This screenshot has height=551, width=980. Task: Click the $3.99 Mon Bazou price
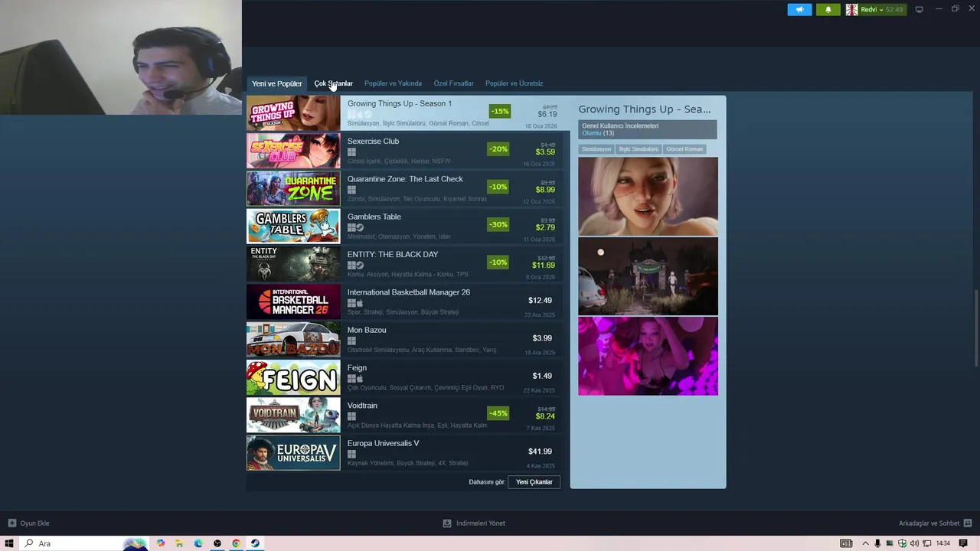pos(542,338)
